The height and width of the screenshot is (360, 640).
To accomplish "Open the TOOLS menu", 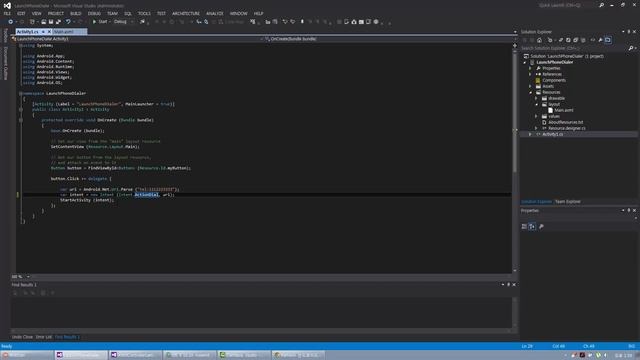I will pyautogui.click(x=144, y=13).
